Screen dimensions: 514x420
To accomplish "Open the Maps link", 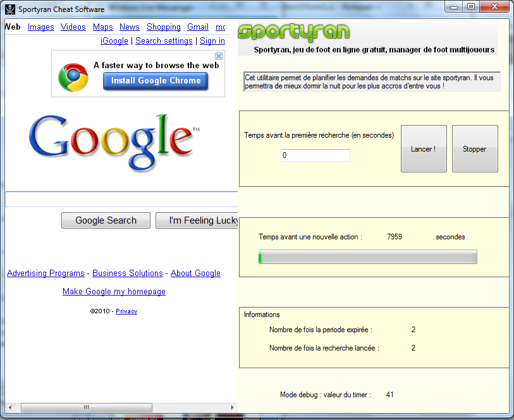I will [x=103, y=27].
